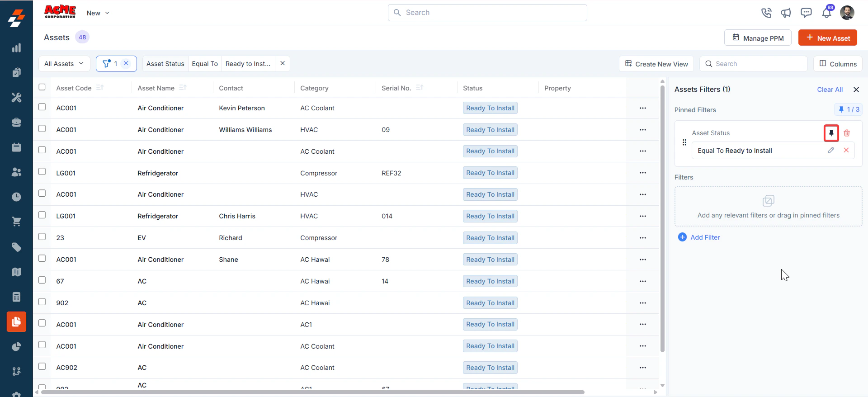Check the AC902 row checkbox
The width and height of the screenshot is (868, 397).
42,366
